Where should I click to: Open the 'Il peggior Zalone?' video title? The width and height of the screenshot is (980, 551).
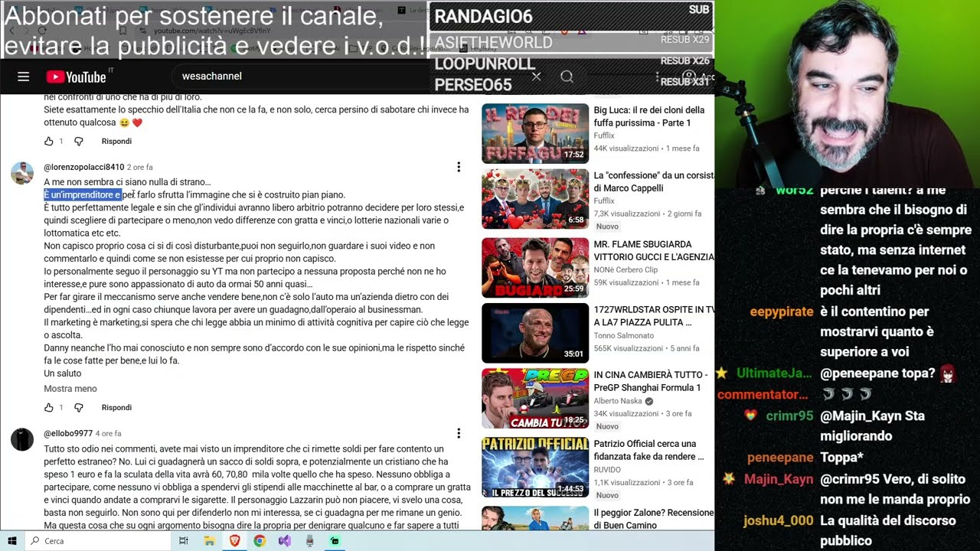coord(654,519)
